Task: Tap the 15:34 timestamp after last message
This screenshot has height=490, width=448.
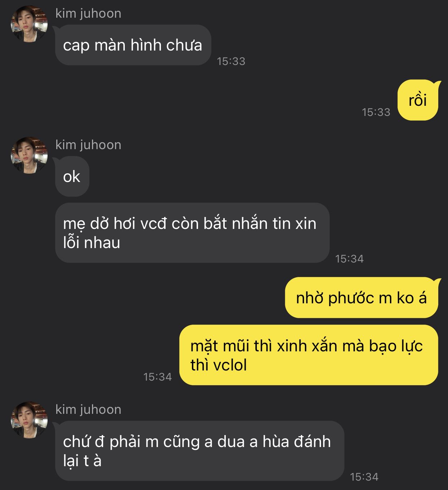Action: (364, 477)
